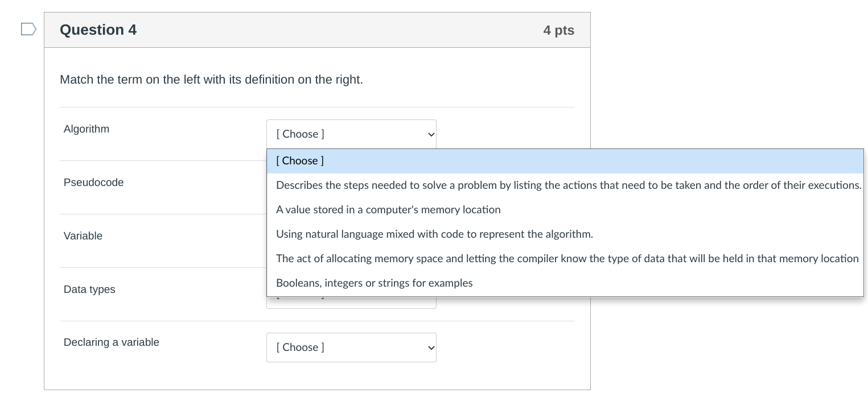Click the 'Pseudocode' term label

tap(93, 183)
